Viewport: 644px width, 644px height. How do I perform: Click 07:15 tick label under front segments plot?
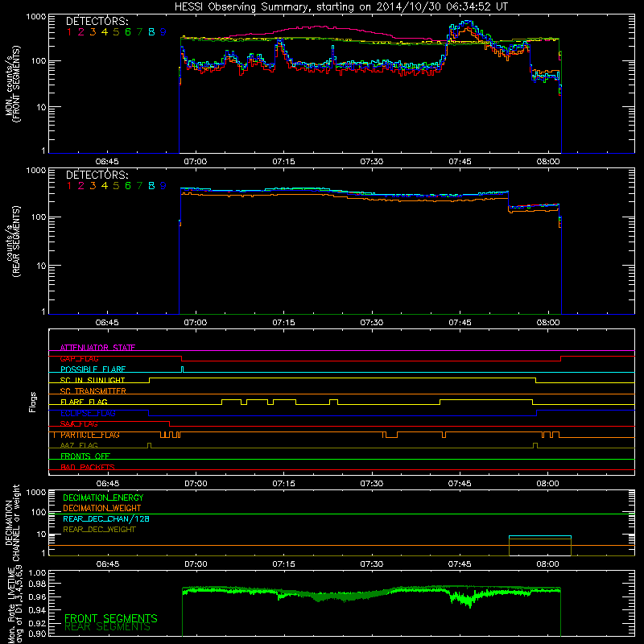(283, 162)
